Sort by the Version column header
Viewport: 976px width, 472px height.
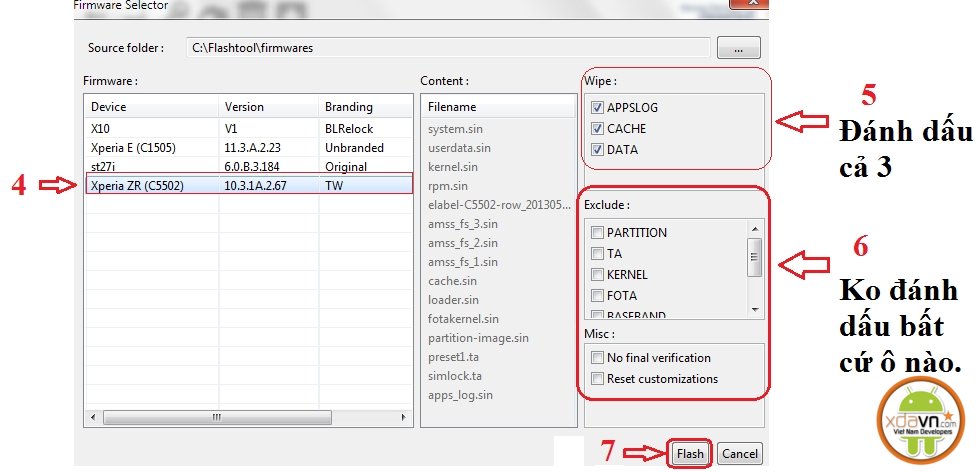[268, 107]
